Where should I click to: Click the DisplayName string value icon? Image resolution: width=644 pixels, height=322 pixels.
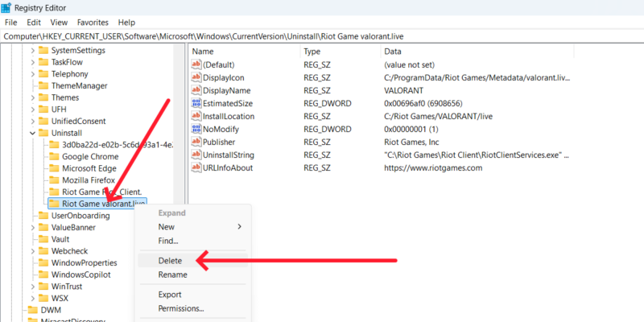pyautogui.click(x=196, y=91)
